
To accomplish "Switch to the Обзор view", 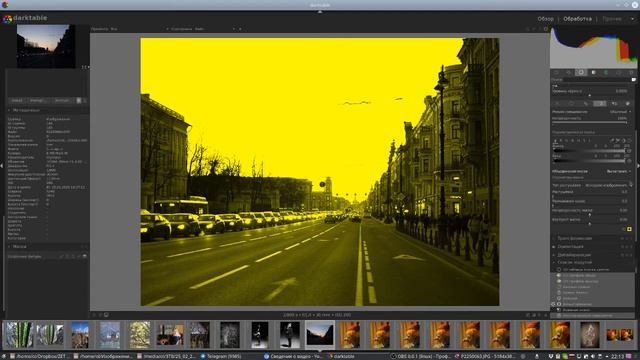I will pyautogui.click(x=545, y=19).
